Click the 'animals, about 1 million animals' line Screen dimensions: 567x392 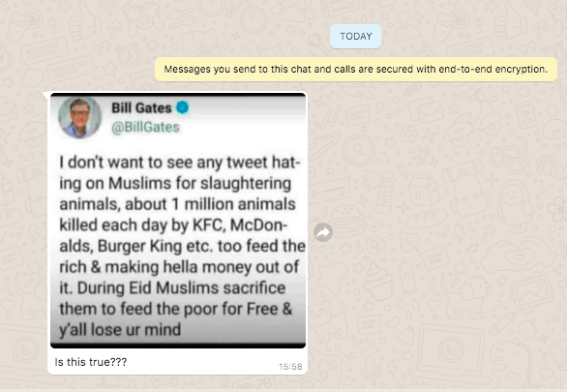[177, 204]
